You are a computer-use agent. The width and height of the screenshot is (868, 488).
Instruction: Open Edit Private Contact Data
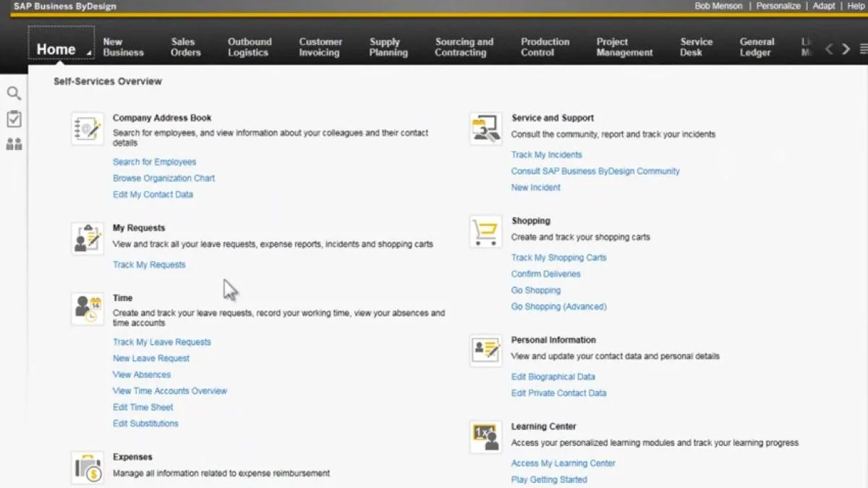pyautogui.click(x=558, y=393)
